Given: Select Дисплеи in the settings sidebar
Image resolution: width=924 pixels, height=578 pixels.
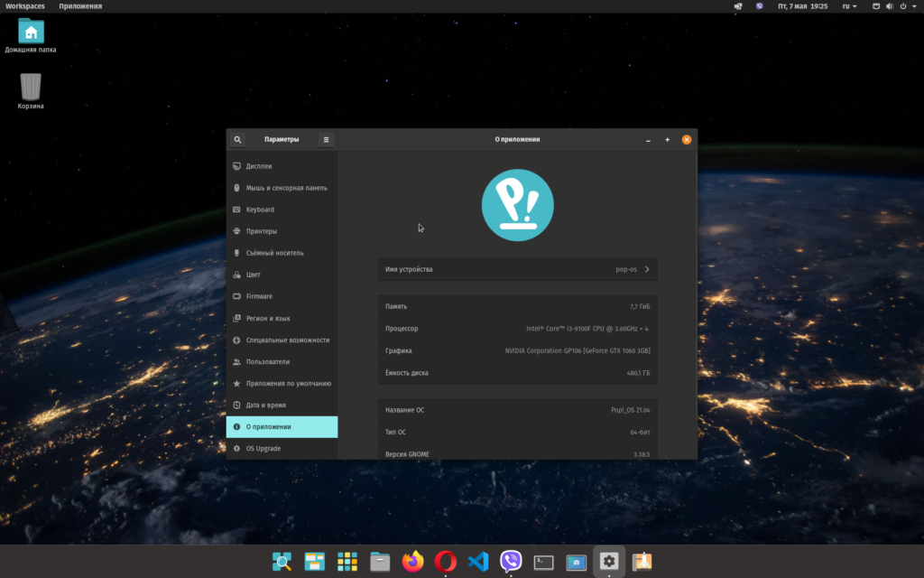Looking at the screenshot, I should [x=259, y=166].
